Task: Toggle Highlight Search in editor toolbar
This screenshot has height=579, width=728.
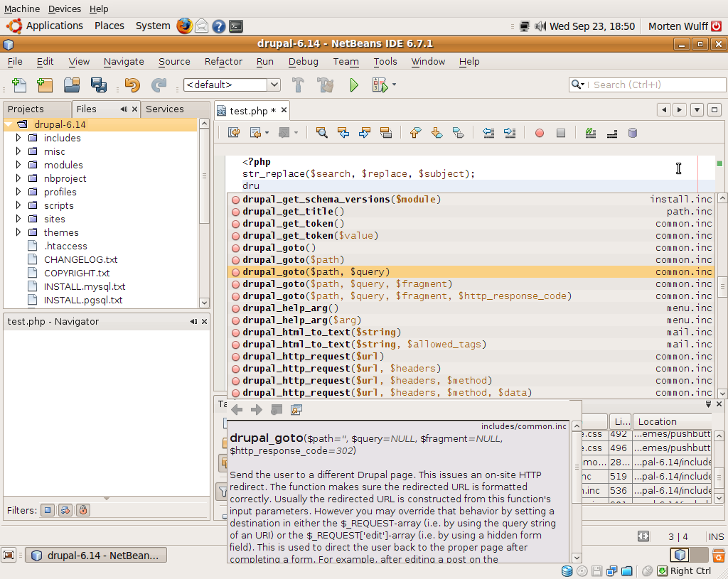Action: [386, 133]
